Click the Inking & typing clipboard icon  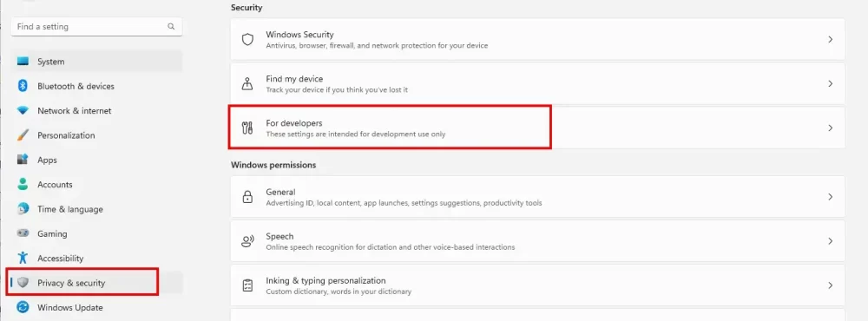(247, 285)
